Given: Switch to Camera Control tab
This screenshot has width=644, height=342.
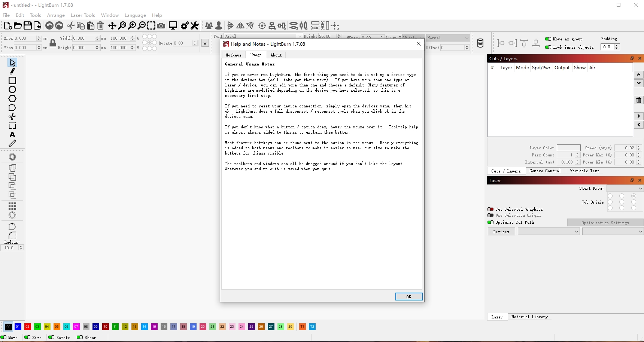Looking at the screenshot, I should coord(545,171).
